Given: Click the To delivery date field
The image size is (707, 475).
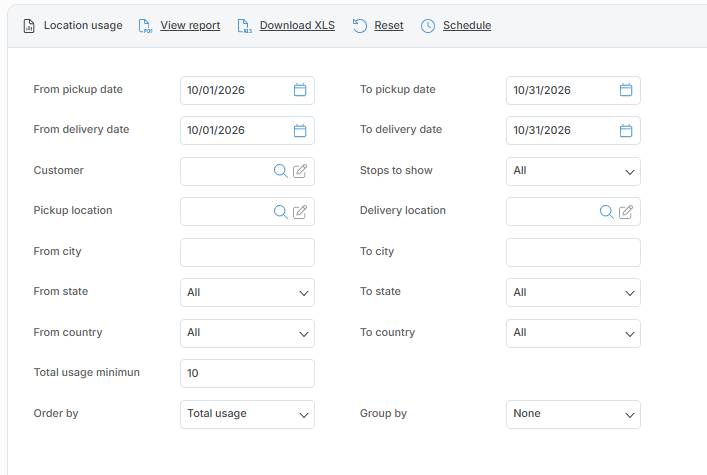Looking at the screenshot, I should pos(573,131).
